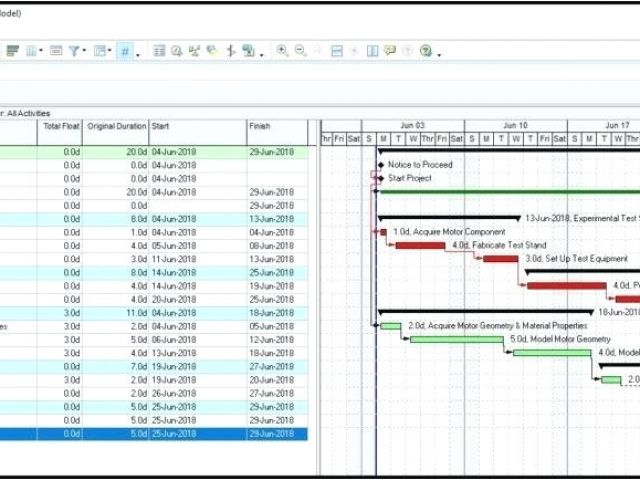Click the zoom in magnifier icon
This screenshot has width=640, height=480.
283,51
